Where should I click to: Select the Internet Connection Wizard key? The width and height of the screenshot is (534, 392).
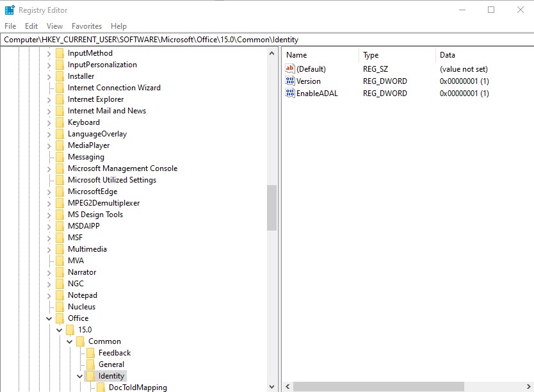click(x=114, y=88)
